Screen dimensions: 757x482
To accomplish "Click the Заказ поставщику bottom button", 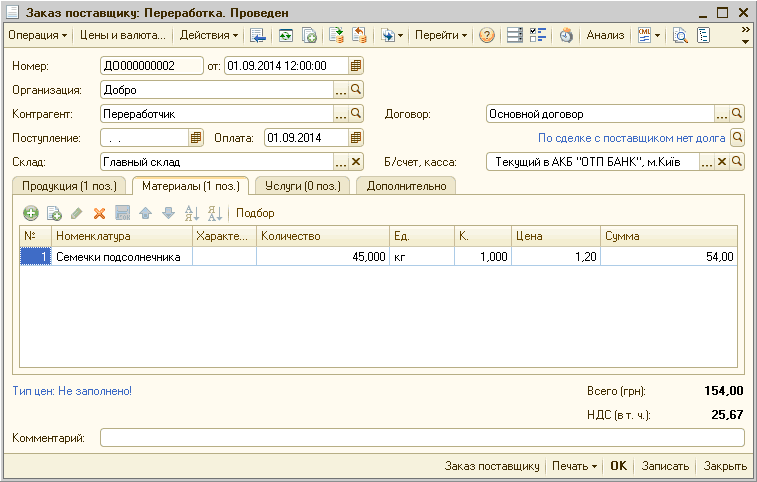I will (492, 466).
